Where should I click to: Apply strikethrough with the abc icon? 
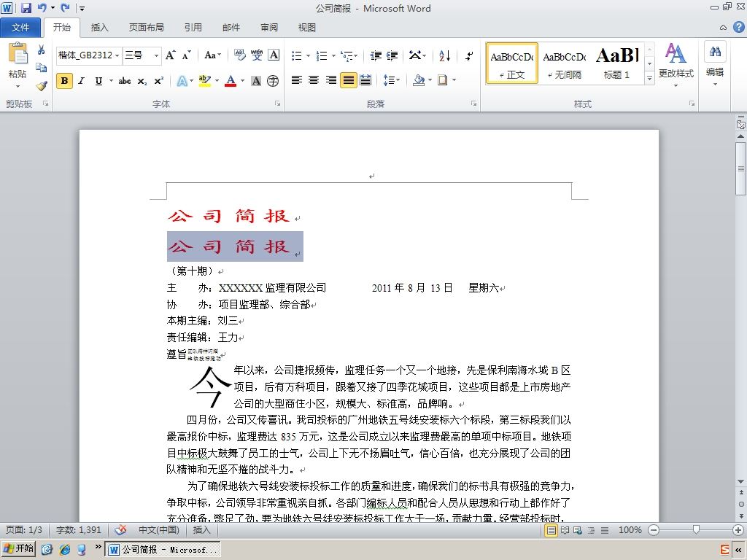point(124,81)
